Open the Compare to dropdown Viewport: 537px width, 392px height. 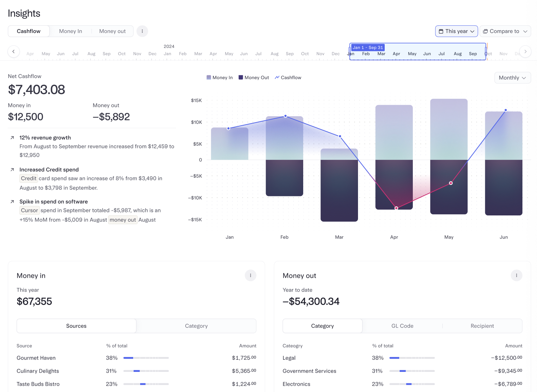point(505,31)
